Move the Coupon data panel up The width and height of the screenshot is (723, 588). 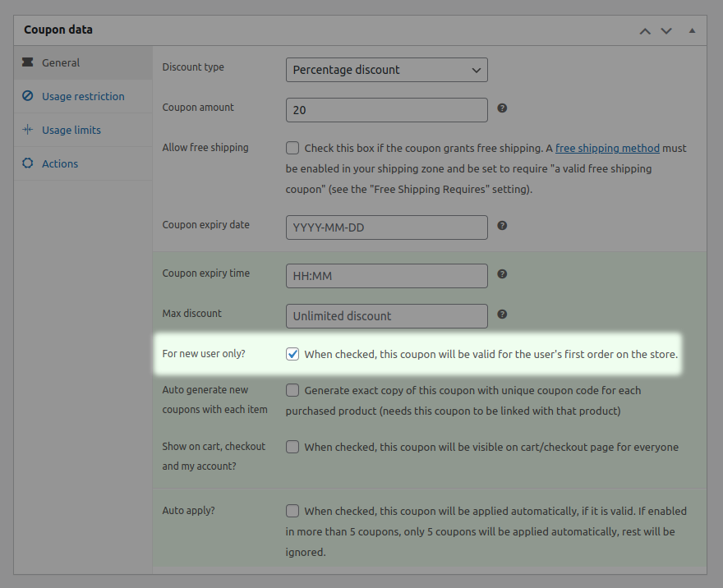[x=645, y=30]
